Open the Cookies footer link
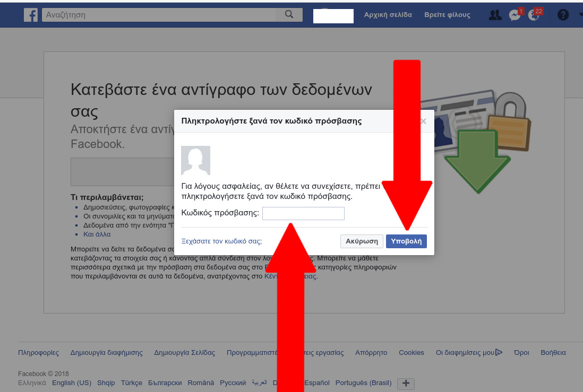 click(411, 352)
